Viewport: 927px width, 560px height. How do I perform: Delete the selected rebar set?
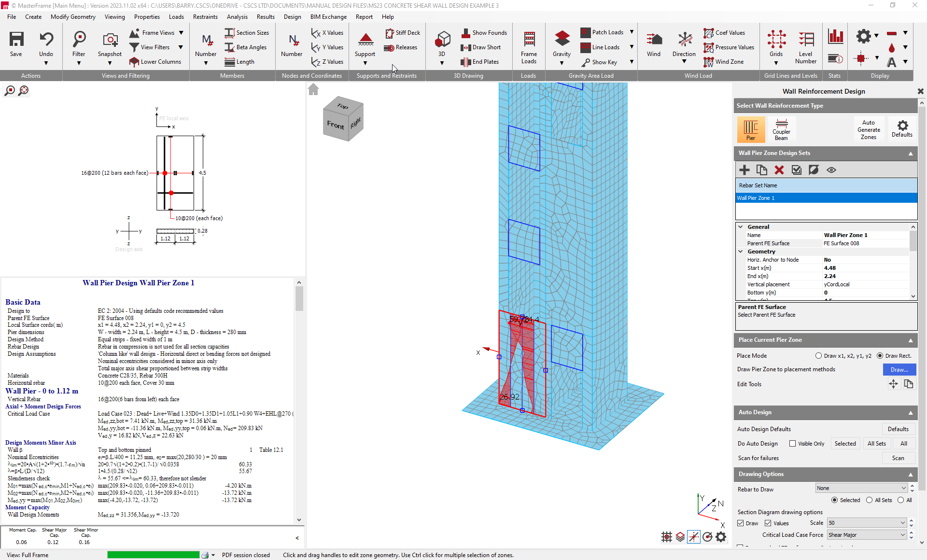[x=779, y=170]
